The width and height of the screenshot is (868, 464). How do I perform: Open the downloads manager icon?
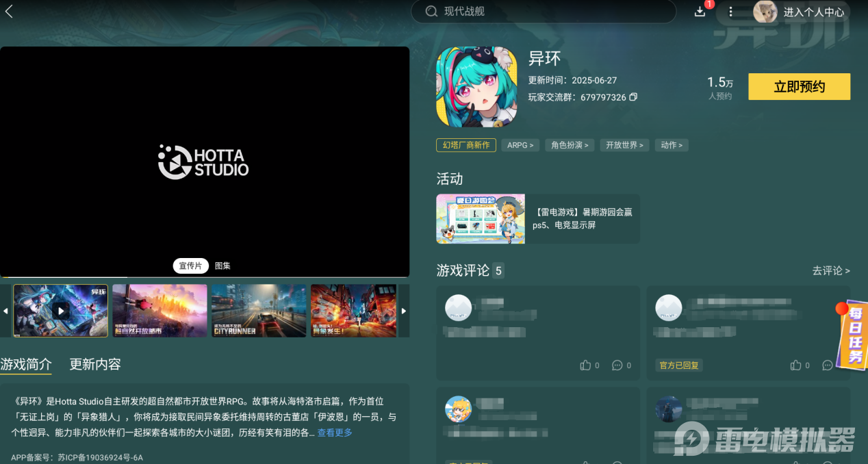click(x=700, y=12)
